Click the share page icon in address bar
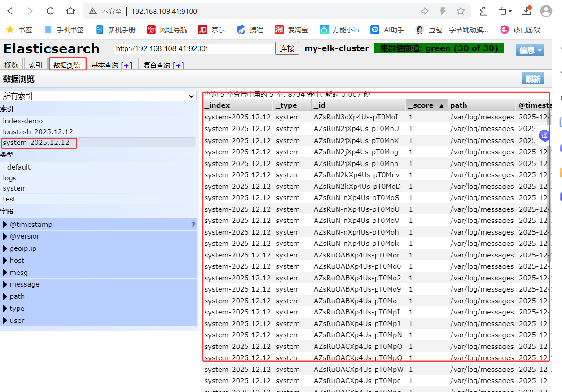 point(424,11)
